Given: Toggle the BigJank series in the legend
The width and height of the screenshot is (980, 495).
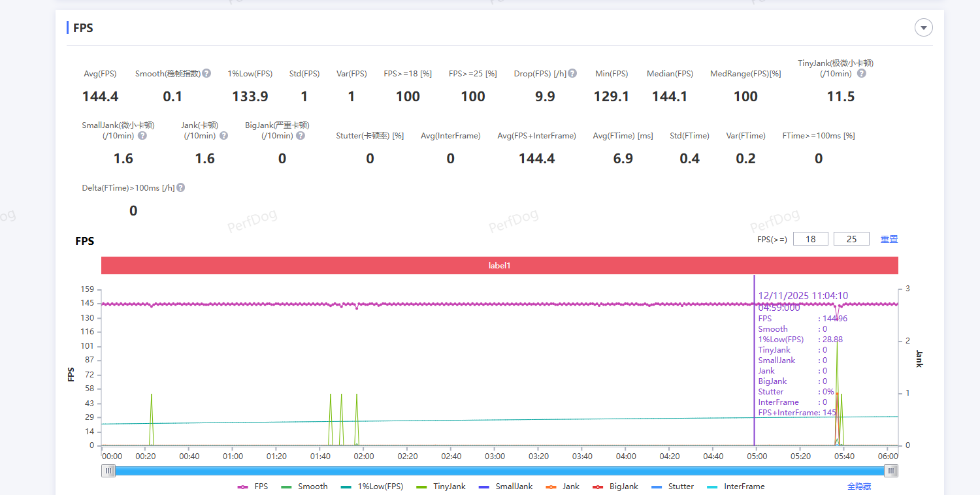Looking at the screenshot, I should [x=615, y=487].
